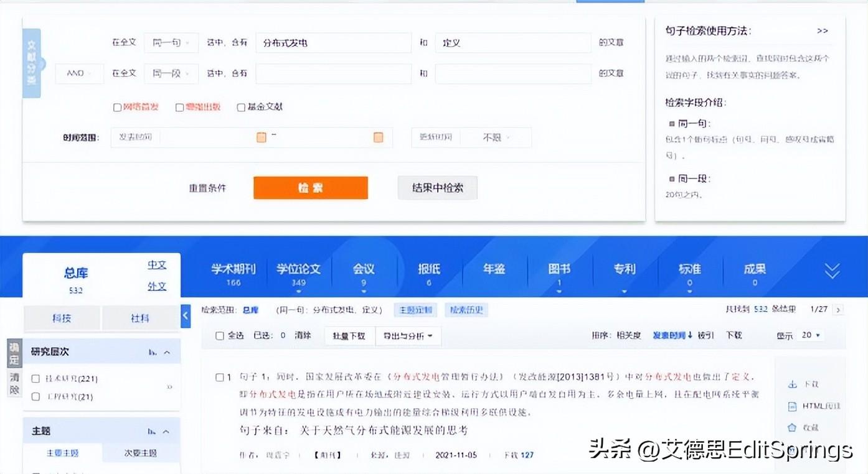868x474 pixels.
Task: Change the 显示 20 per-page dropdown
Action: click(811, 335)
